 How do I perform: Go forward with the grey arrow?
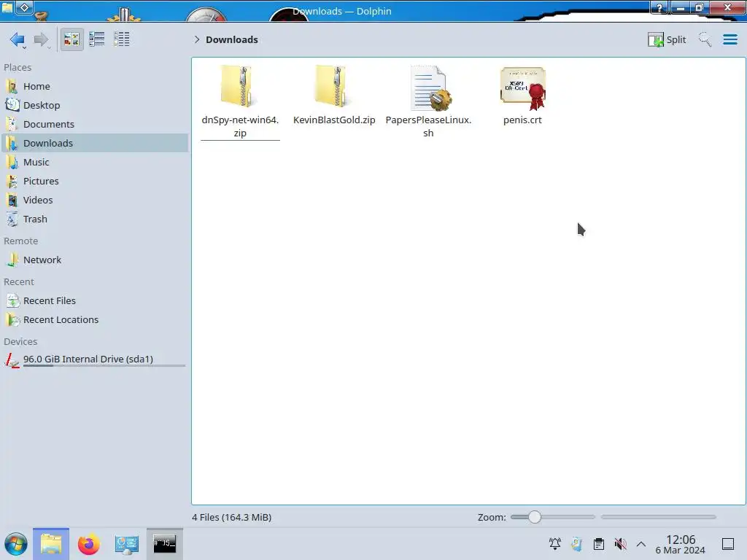42,39
